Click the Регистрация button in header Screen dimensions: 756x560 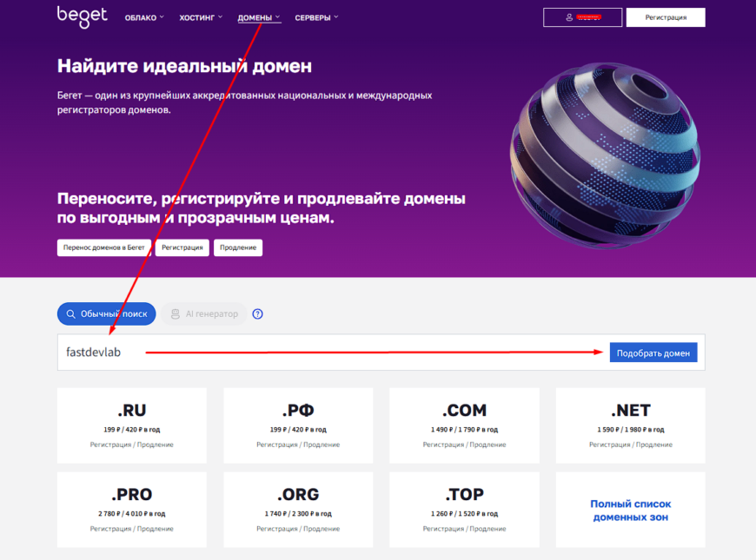coord(666,17)
